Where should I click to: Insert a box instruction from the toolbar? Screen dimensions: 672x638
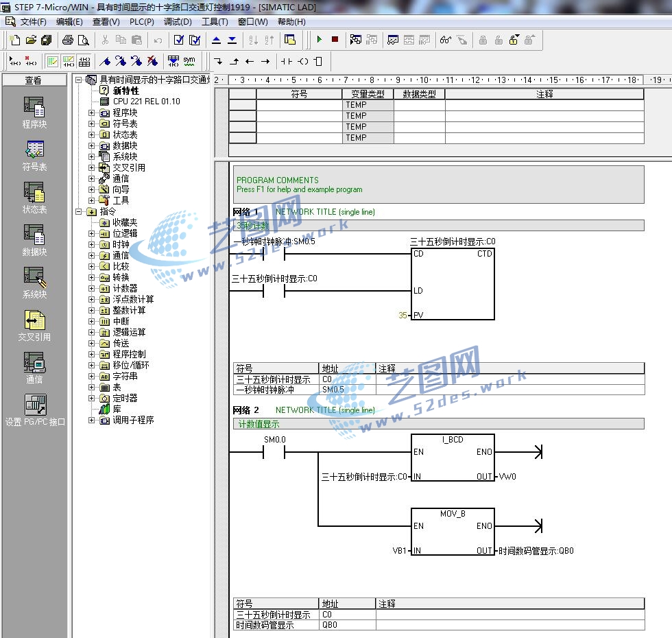318,62
